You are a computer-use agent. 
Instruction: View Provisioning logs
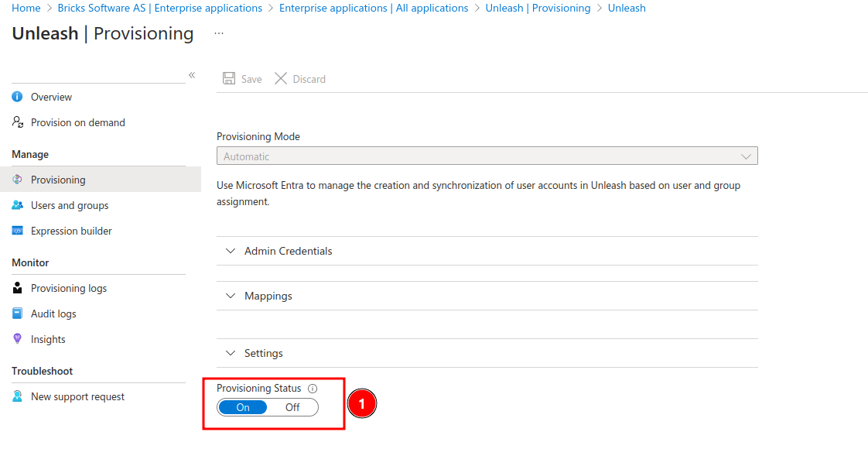click(x=68, y=288)
